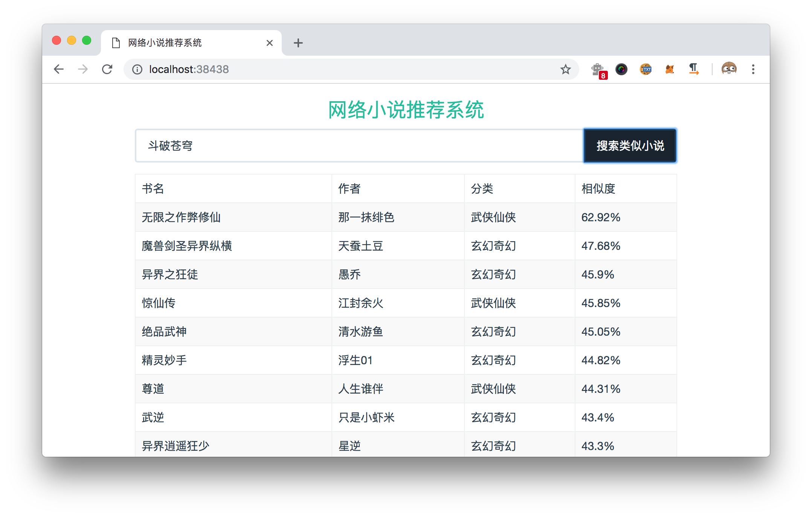Reload the current page
Viewport: 812px width, 517px height.
point(107,69)
